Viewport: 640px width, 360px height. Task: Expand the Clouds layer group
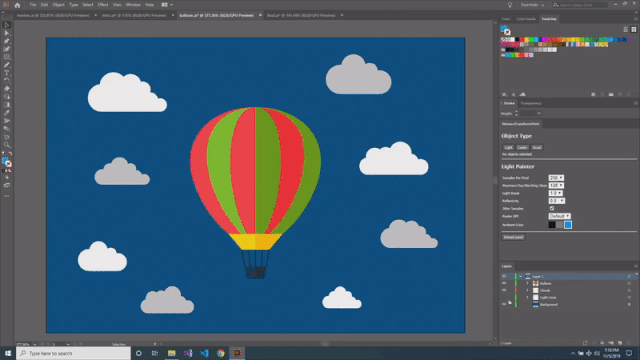[x=527, y=290]
